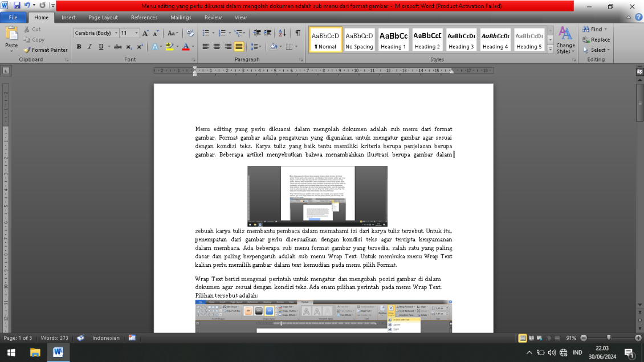Switch to the Mailings ribbon tab
The width and height of the screenshot is (644, 362).
coord(181,17)
